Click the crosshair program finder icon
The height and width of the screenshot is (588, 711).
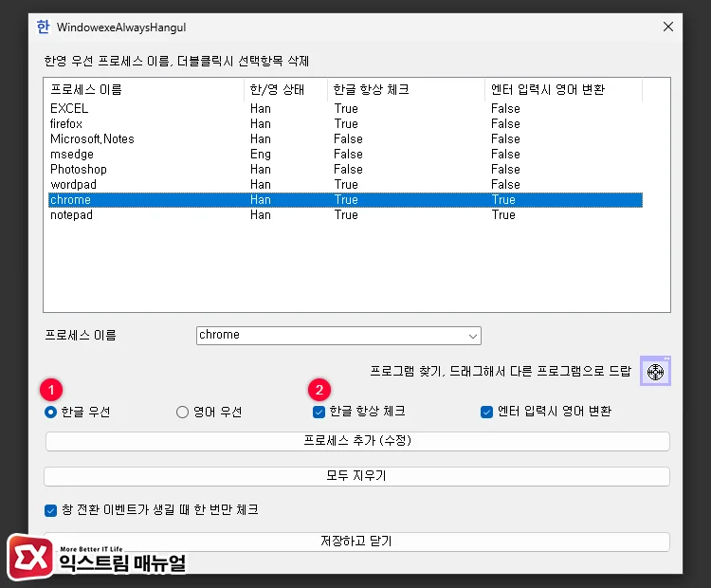pos(655,372)
